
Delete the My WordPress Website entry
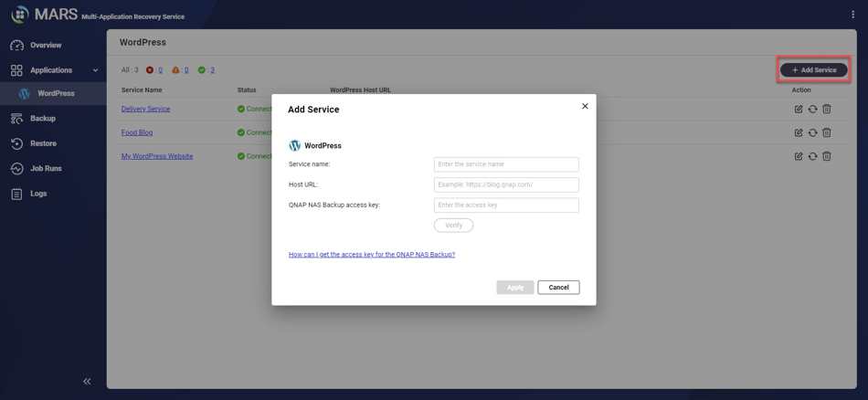pyautogui.click(x=827, y=156)
